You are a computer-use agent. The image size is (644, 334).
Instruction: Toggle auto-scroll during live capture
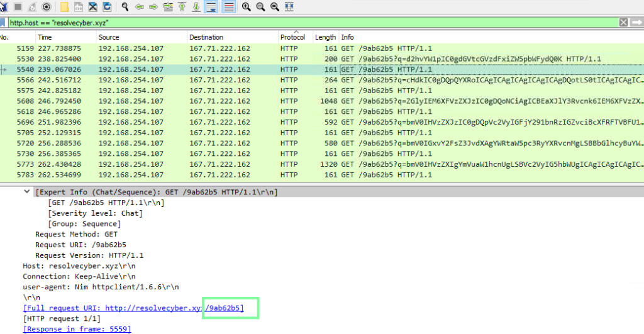(211, 7)
